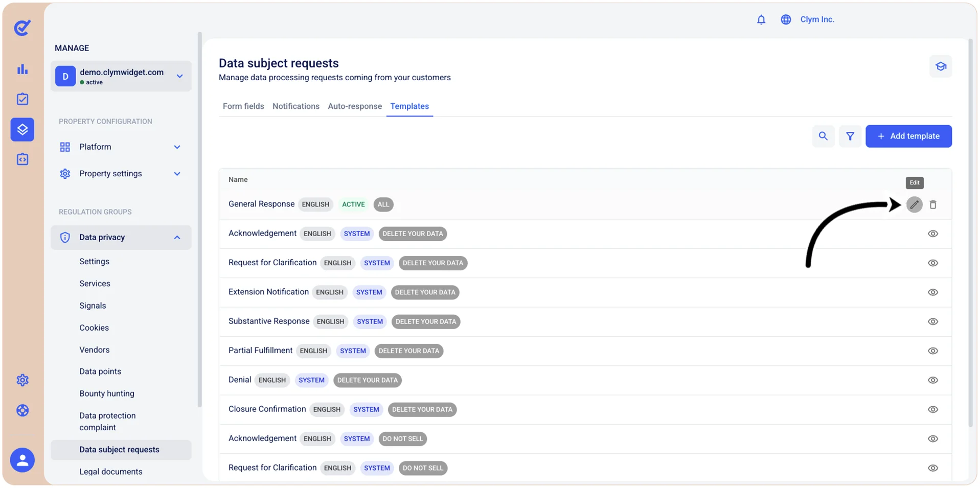
Task: Preview Closure Confirmation template with its eye icon
Action: coord(933,409)
